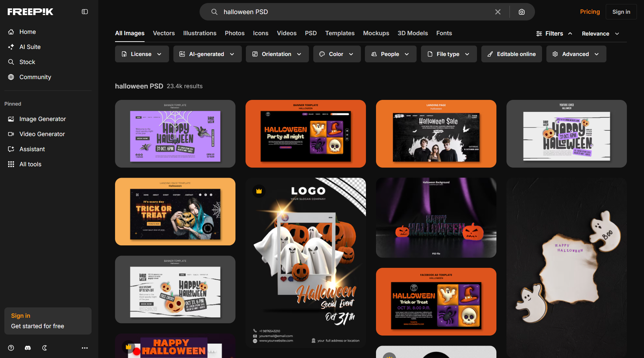Open Halloween Sale landing page thumbnail
644x358 pixels.
[436, 134]
